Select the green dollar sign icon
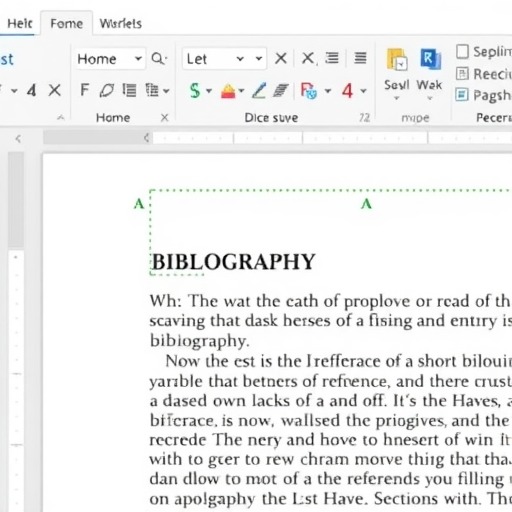 click(x=195, y=90)
